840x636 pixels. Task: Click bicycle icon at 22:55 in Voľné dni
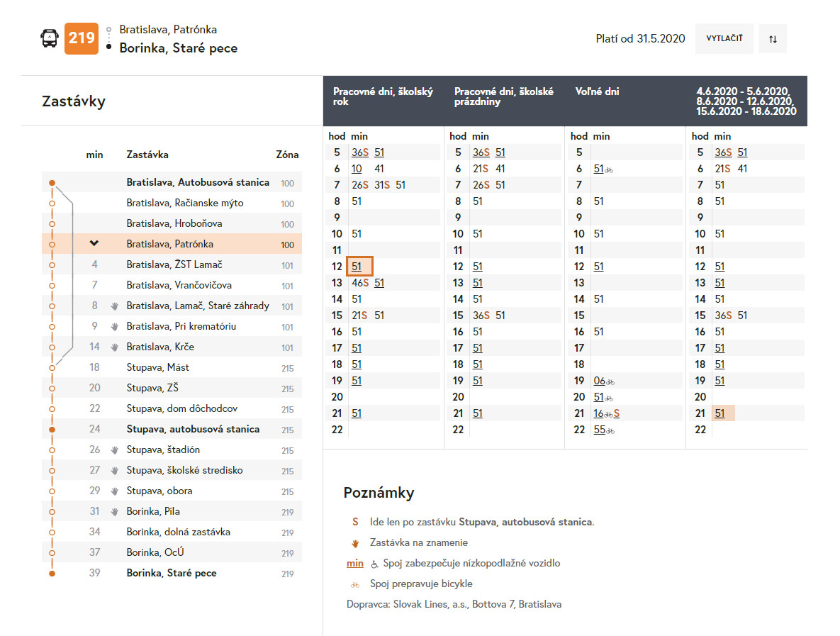(610, 430)
